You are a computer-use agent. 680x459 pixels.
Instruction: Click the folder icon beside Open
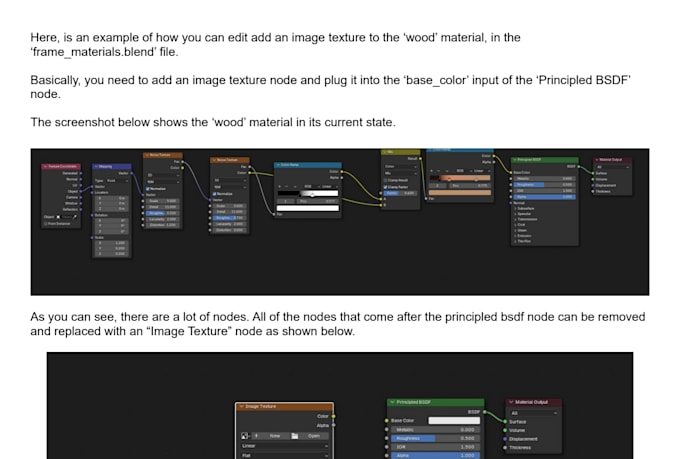(x=294, y=436)
